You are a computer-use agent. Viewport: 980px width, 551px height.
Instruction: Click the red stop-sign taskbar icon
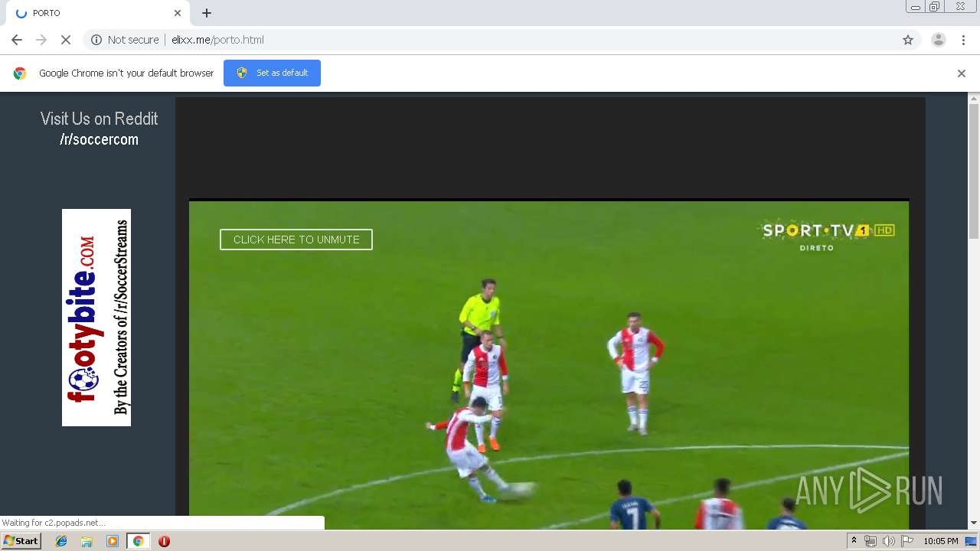164,541
